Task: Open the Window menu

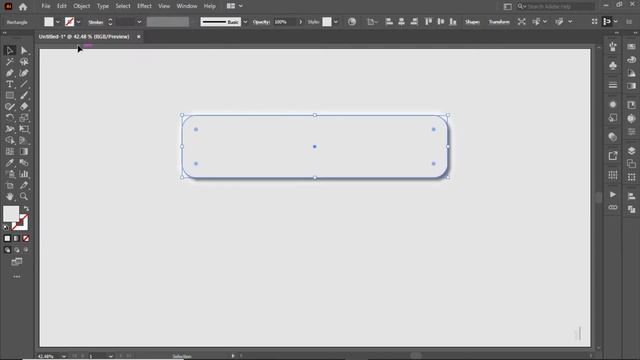Action: click(x=187, y=6)
